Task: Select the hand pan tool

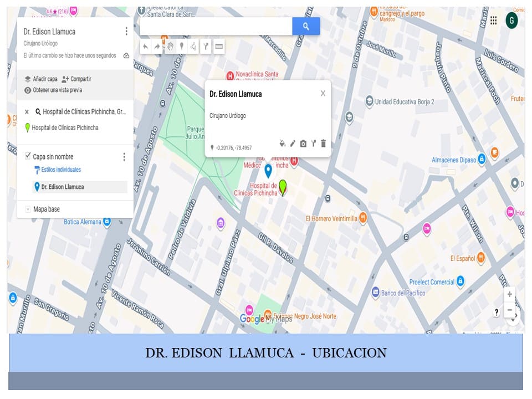Action: [x=170, y=47]
